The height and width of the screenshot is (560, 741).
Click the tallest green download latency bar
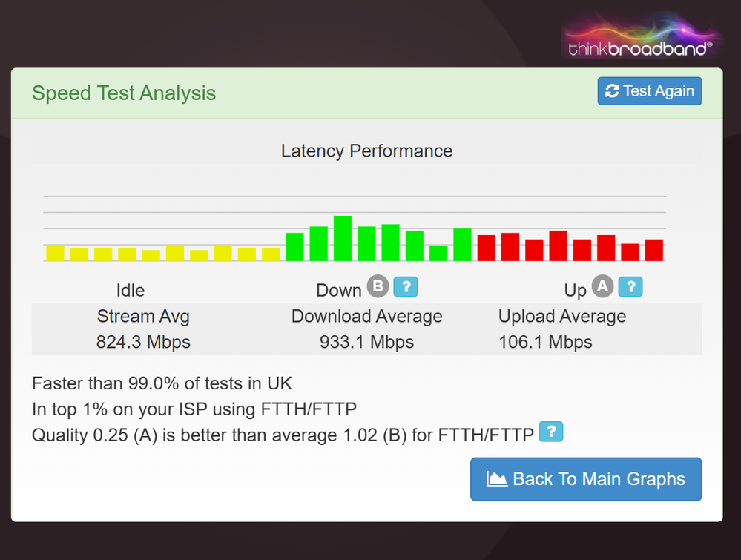[342, 238]
